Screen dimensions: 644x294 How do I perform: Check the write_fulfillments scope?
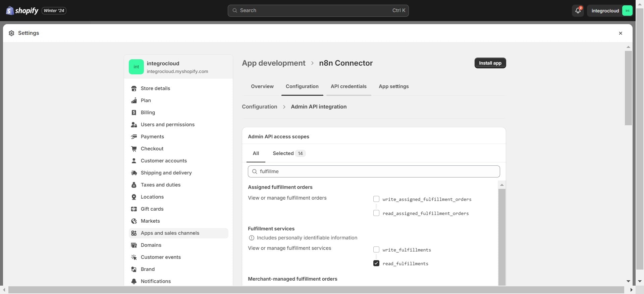tap(376, 249)
